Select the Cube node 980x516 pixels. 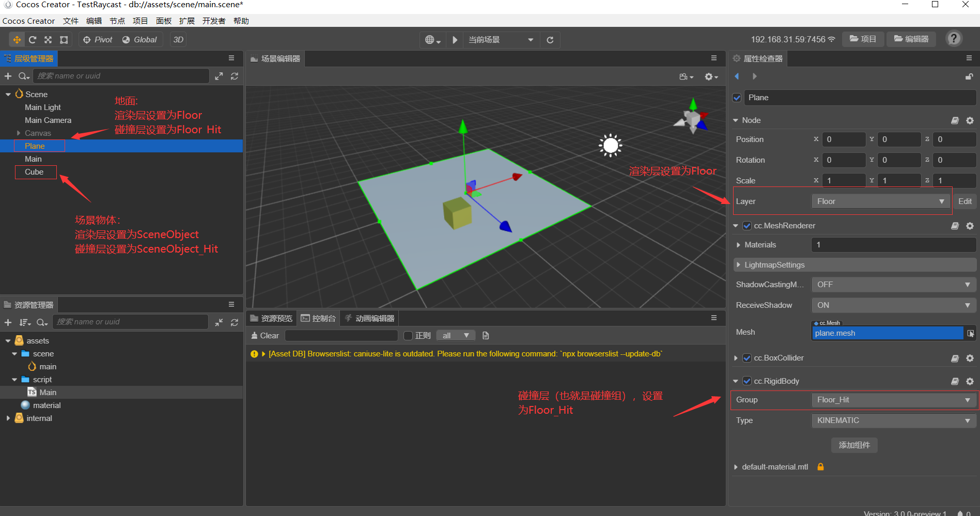coord(34,172)
